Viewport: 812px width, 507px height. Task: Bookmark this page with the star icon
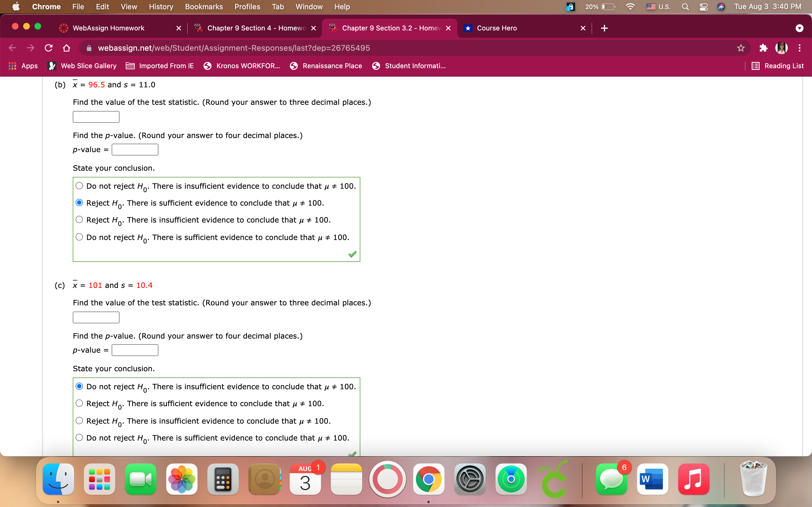(x=741, y=48)
